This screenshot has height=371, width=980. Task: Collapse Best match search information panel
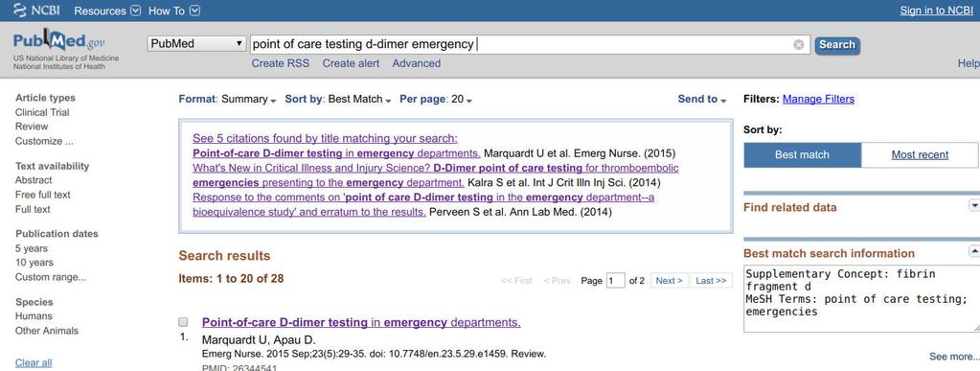click(973, 251)
